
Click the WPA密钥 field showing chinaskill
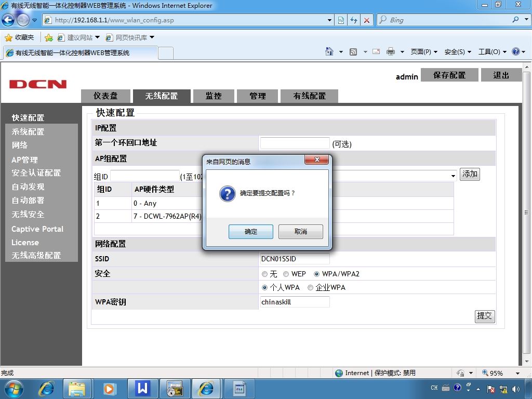pyautogui.click(x=295, y=302)
